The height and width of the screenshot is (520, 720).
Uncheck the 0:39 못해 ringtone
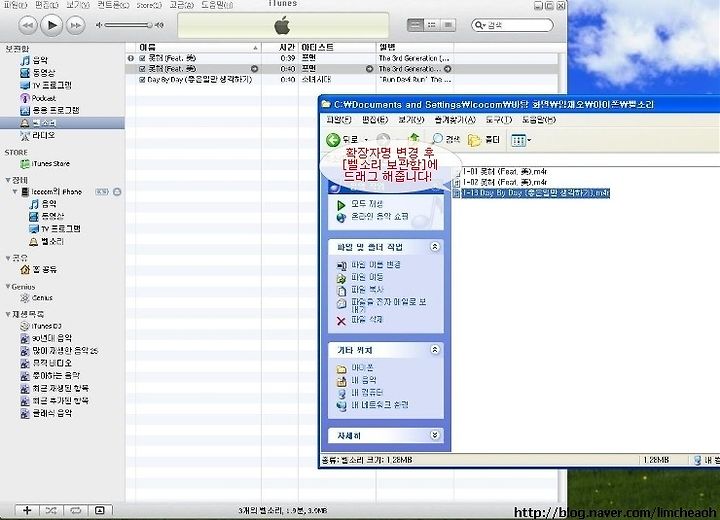[x=142, y=58]
